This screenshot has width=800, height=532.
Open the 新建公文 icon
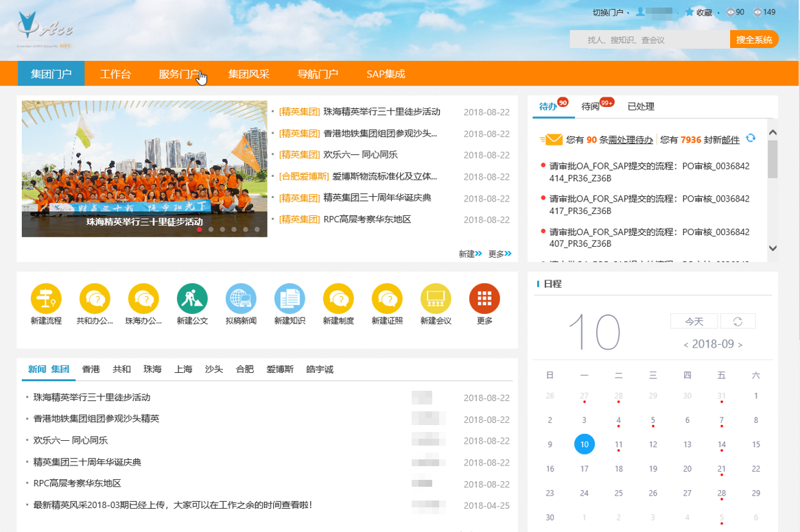coord(192,299)
